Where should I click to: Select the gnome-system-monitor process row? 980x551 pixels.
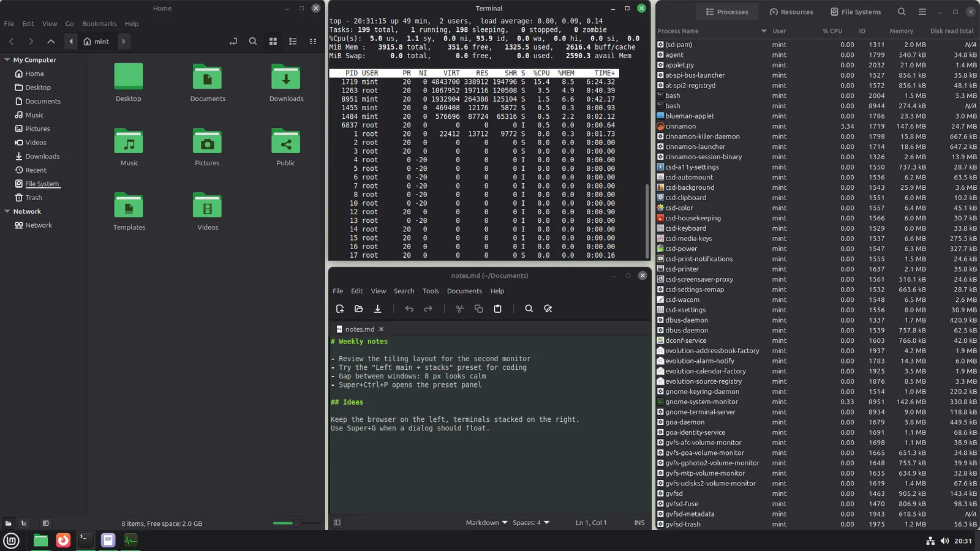[x=817, y=402]
